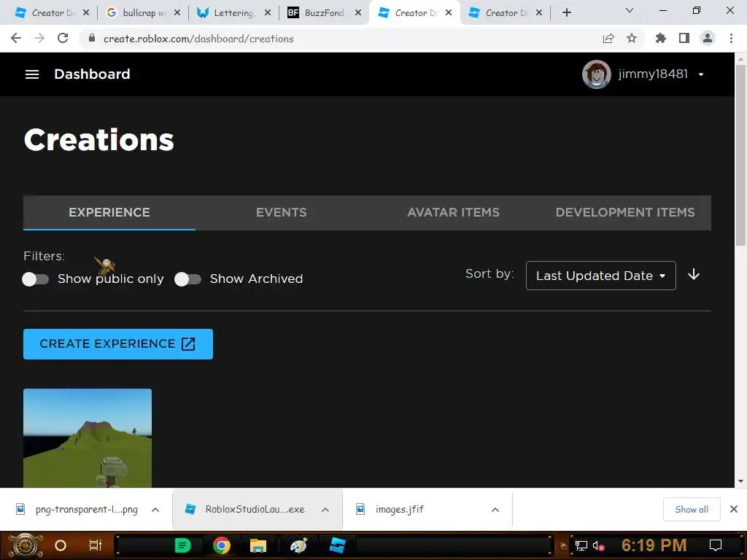Bookmark this page with the star icon
747x560 pixels.
(x=632, y=39)
